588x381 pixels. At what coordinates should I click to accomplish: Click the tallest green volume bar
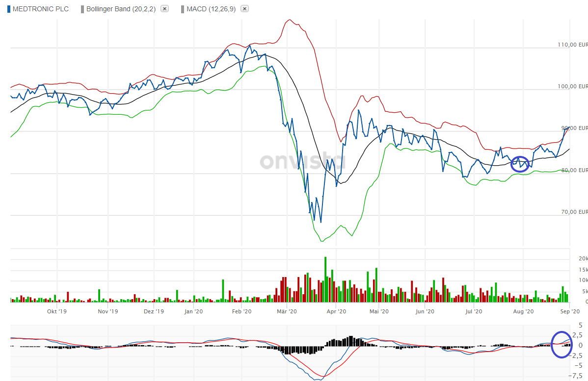click(x=325, y=279)
